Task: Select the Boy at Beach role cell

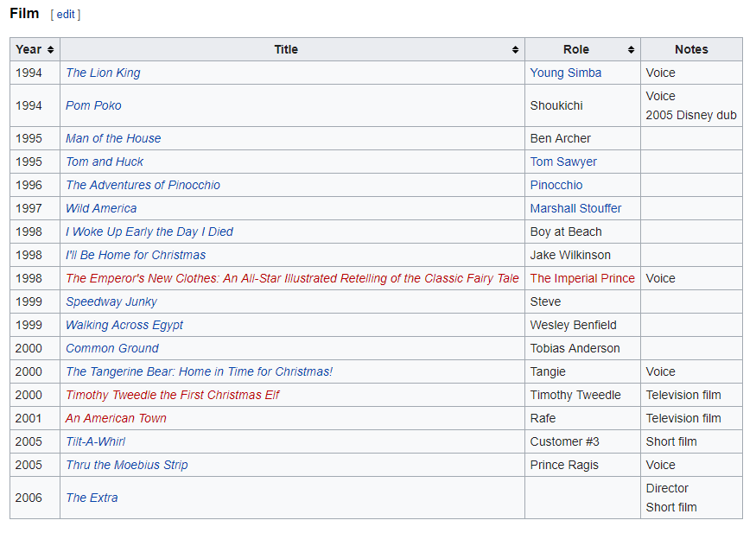Action: 582,232
